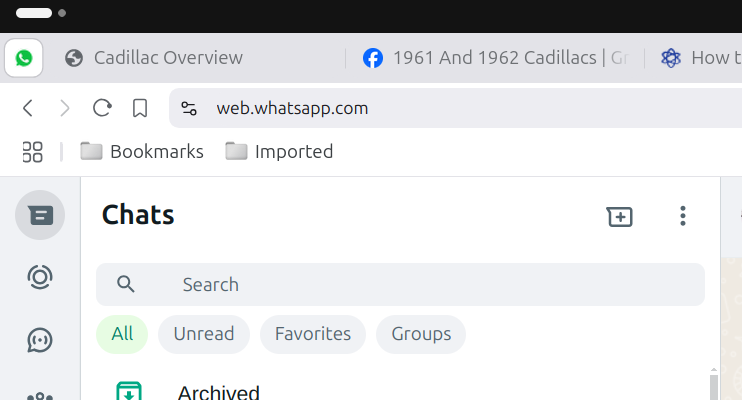Select the pinned WhatsApp browser tab

point(24,58)
